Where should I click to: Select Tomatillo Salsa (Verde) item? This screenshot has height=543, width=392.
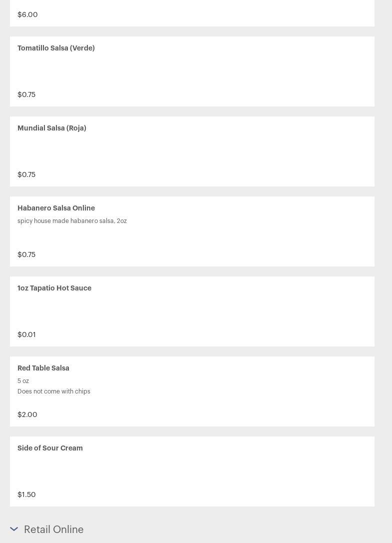tap(56, 48)
